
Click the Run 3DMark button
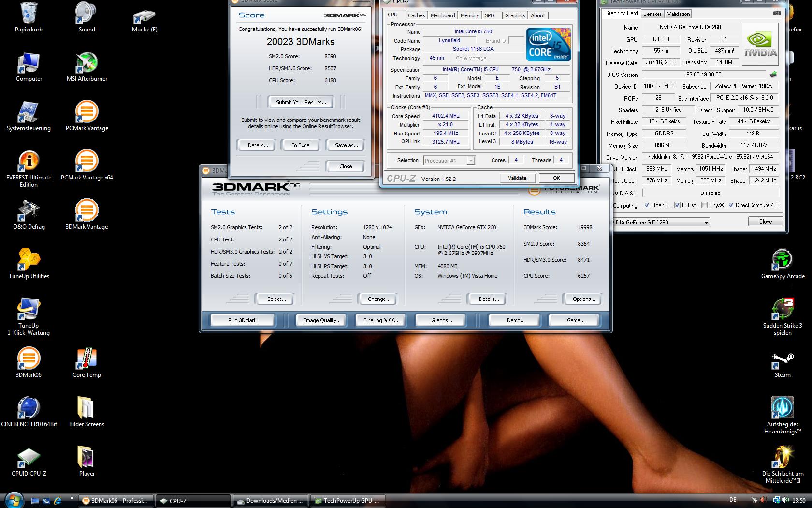pyautogui.click(x=242, y=320)
